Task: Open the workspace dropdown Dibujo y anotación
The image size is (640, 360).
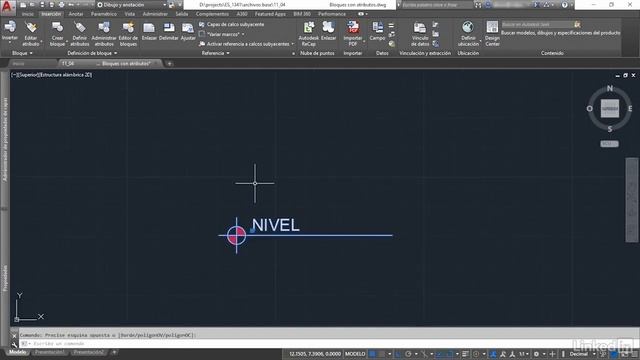Action: pos(131,5)
